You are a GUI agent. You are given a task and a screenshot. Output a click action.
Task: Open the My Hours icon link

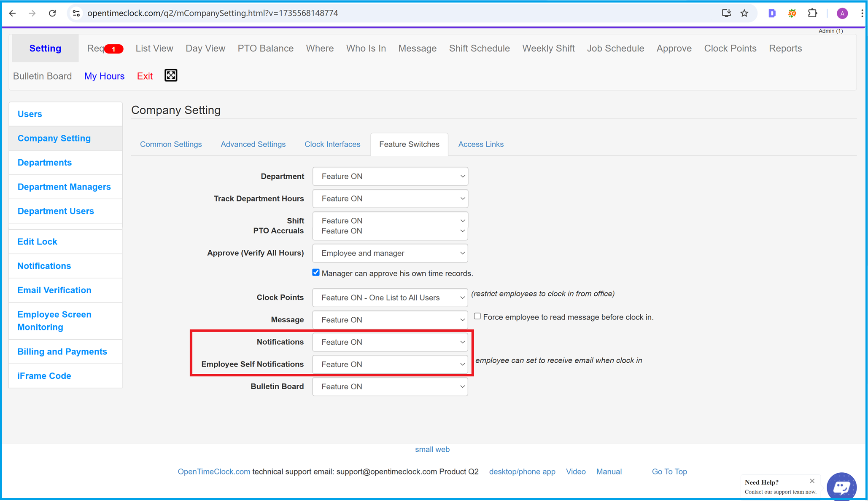click(105, 76)
